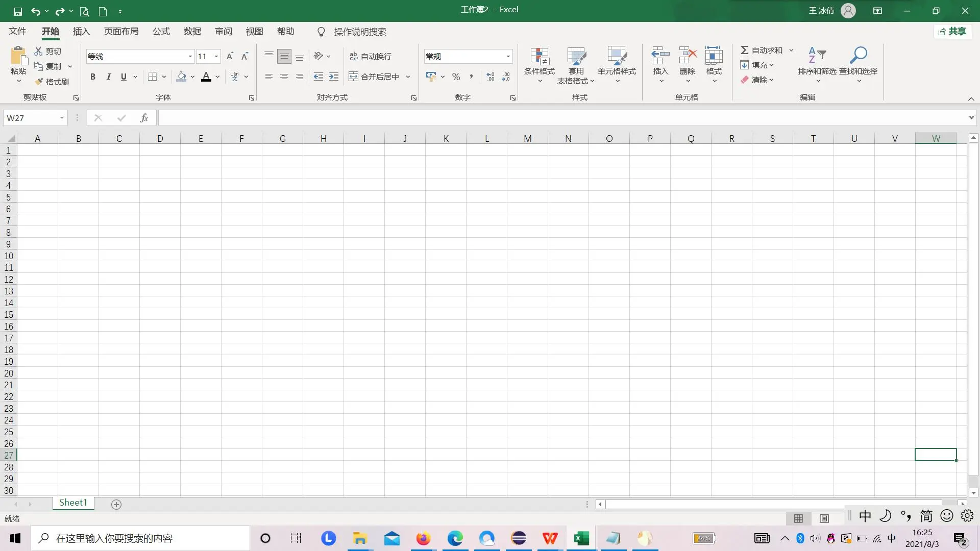
Task: Click the increase indent icon
Action: 334,77
